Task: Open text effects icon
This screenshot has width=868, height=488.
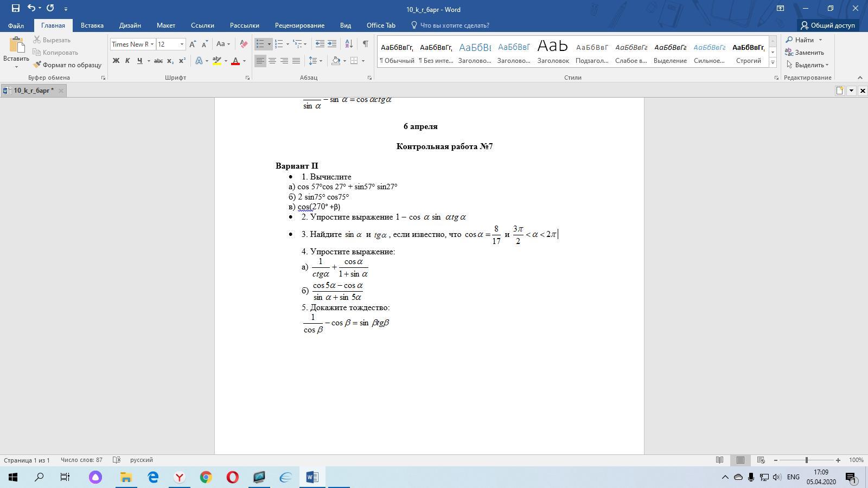Action: 199,61
